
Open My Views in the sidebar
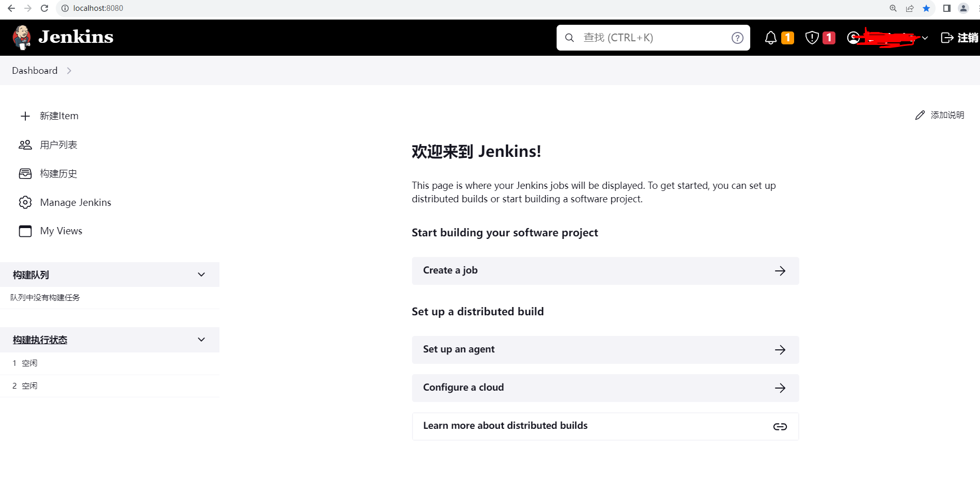pyautogui.click(x=61, y=231)
